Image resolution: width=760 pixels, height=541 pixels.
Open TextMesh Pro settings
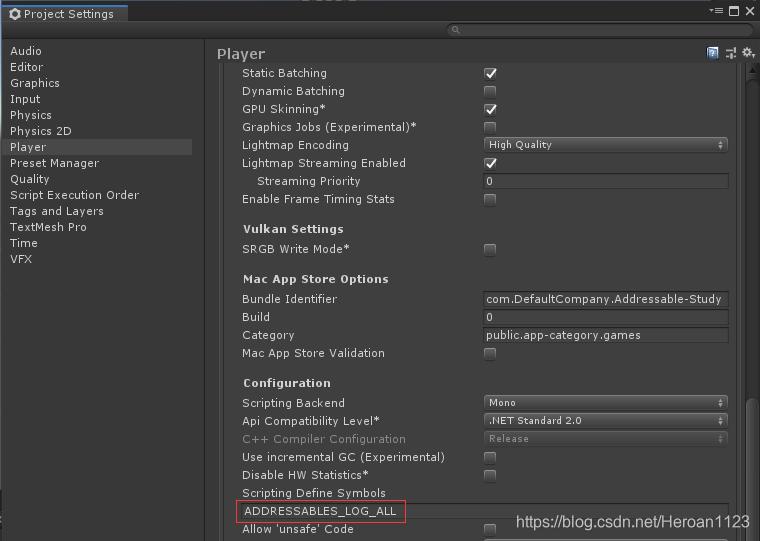coord(48,227)
